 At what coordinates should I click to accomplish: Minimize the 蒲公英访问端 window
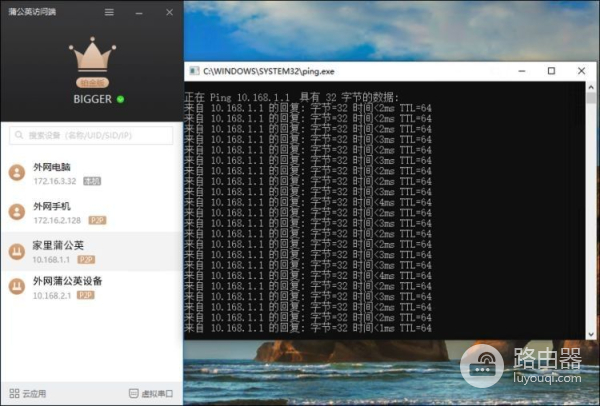138,12
